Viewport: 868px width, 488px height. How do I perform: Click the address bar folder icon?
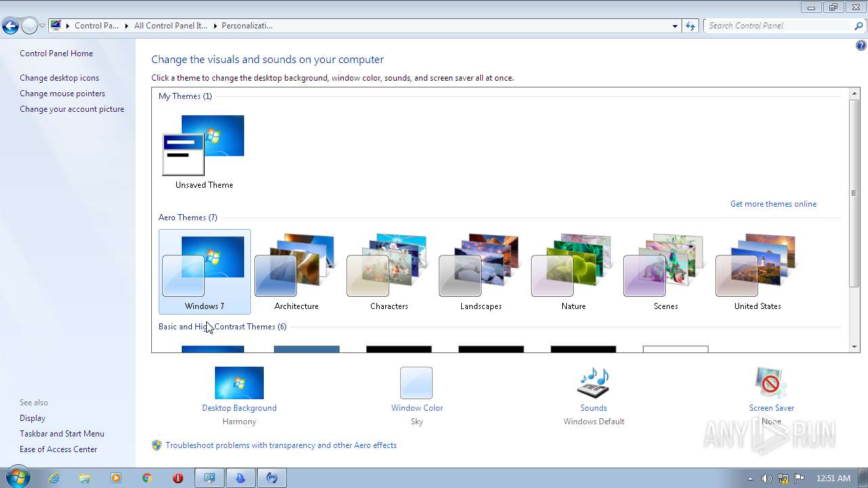pos(56,26)
